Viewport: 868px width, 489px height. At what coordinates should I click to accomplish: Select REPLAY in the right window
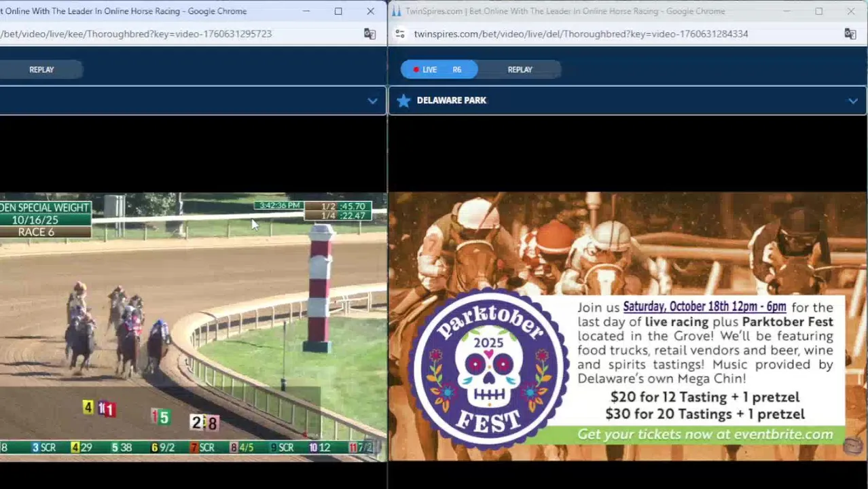[x=520, y=69]
